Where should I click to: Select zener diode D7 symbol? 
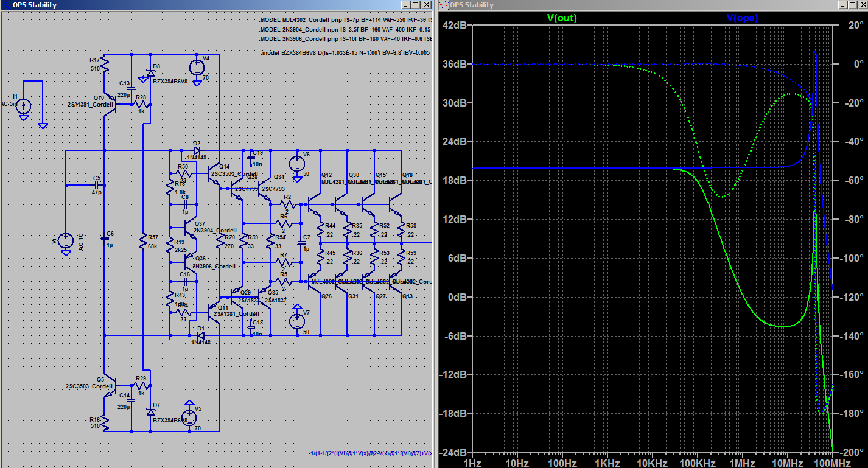point(150,411)
